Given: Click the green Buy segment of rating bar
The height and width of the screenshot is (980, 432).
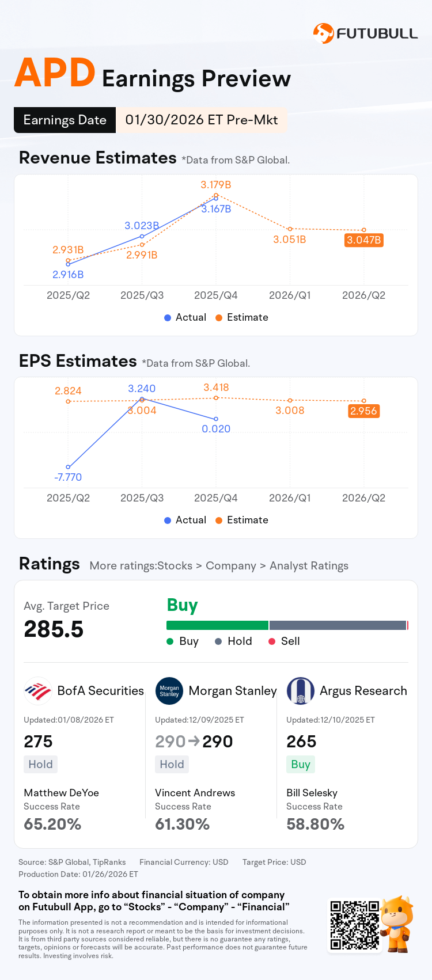Looking at the screenshot, I should point(217,625).
